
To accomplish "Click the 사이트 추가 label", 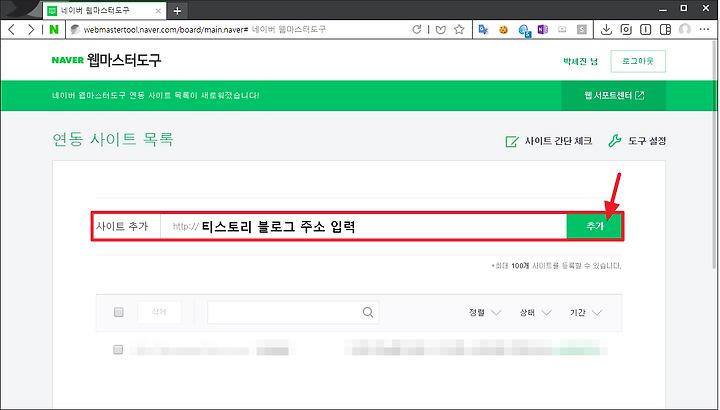I will coord(122,226).
